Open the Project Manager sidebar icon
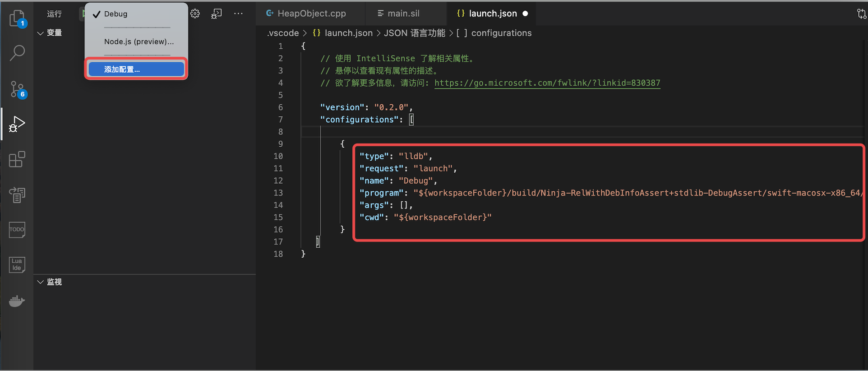The height and width of the screenshot is (371, 868). [17, 195]
